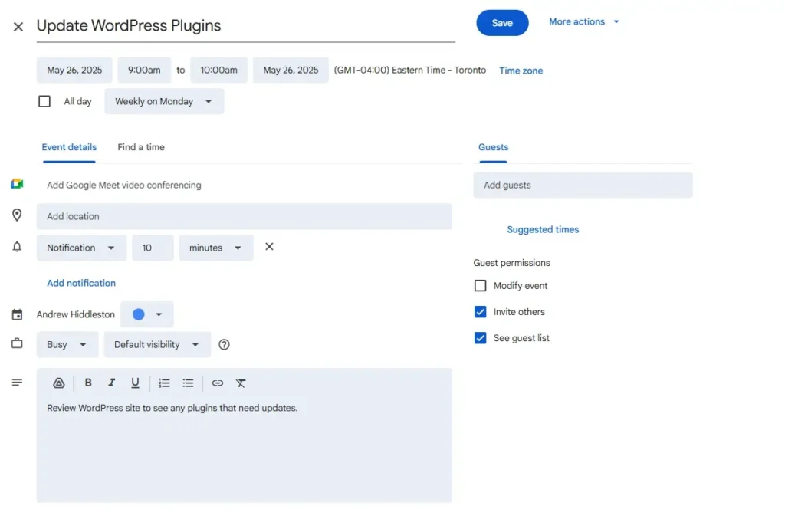Viewport: 785px width, 532px height.
Task: Open the end date picker after 10:00am
Action: pyautogui.click(x=291, y=70)
